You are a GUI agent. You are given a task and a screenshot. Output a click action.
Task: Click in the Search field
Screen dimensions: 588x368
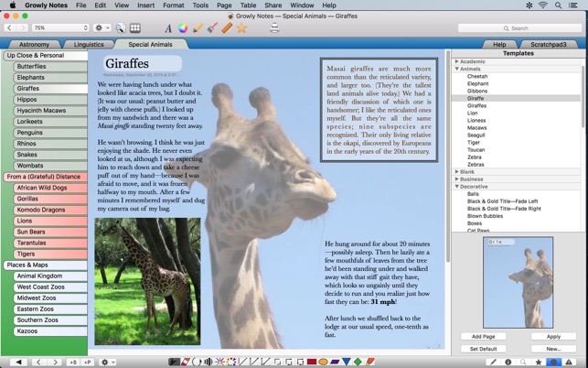click(518, 28)
